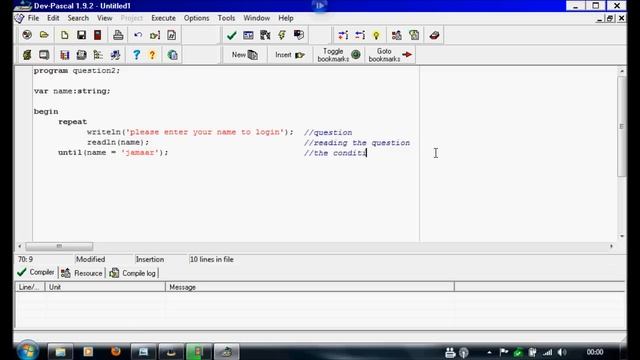Save the file with the floppy disk icon
Viewport: 640px width, 360px height.
(x=81, y=35)
